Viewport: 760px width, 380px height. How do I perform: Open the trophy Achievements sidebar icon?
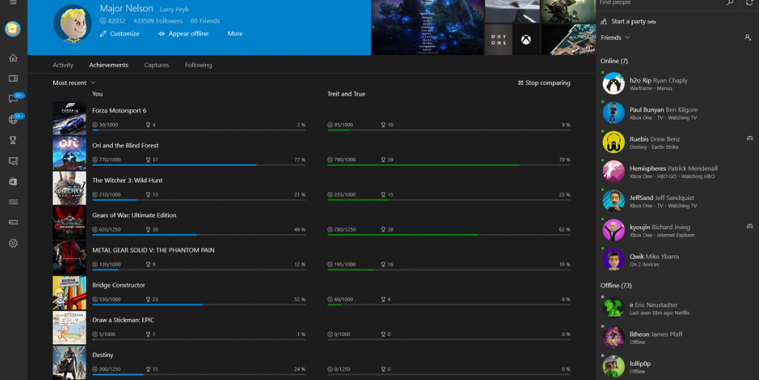pos(13,140)
